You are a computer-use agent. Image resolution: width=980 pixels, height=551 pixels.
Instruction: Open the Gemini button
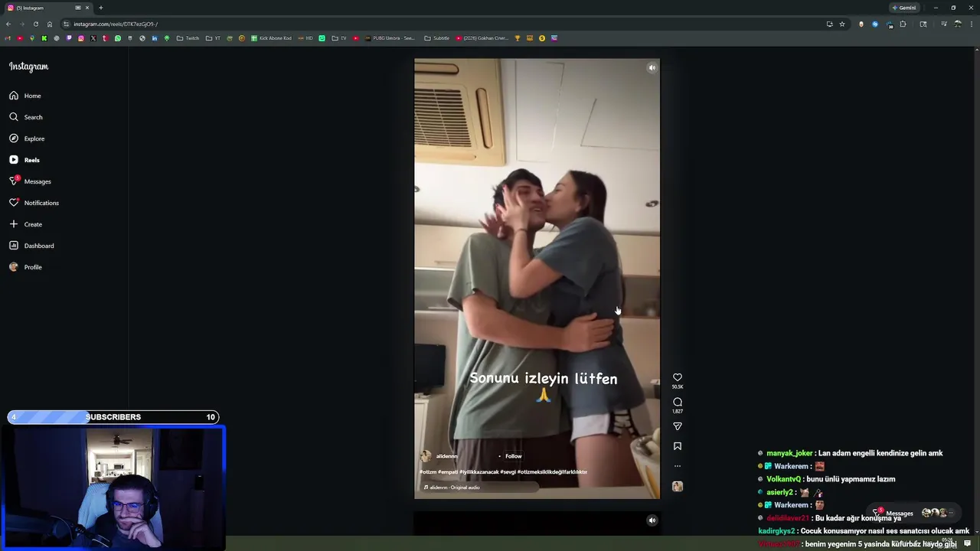[x=904, y=8]
